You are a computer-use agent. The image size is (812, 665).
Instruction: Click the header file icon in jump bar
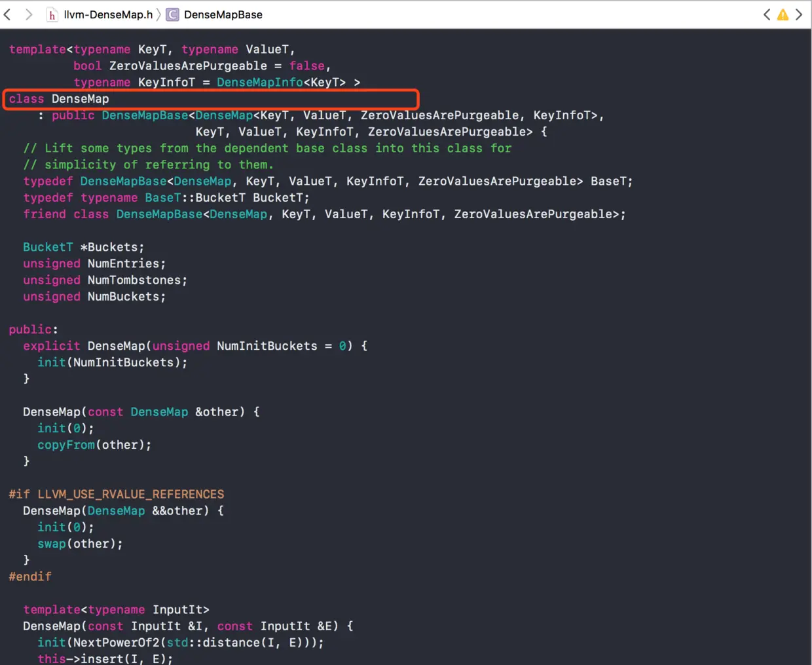coord(52,14)
